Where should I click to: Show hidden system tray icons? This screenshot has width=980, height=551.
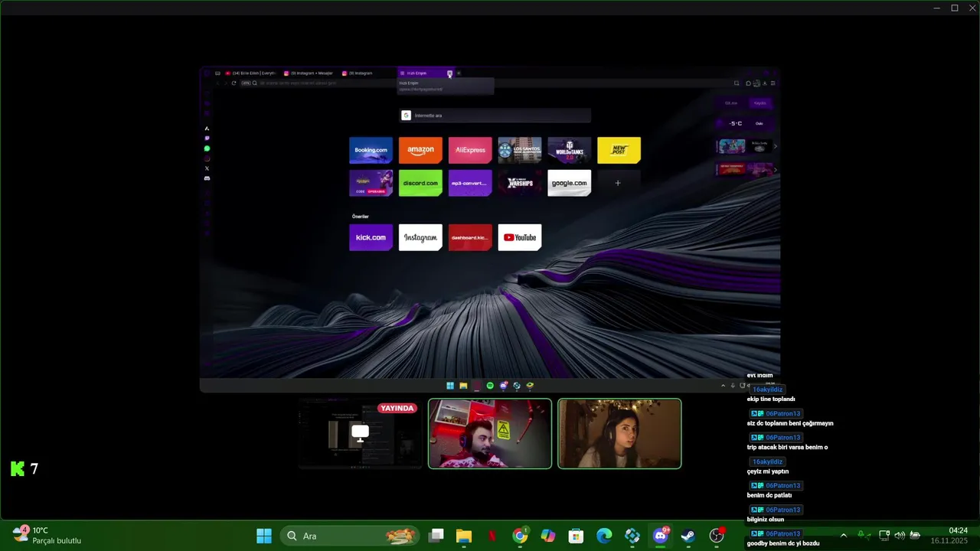(x=843, y=536)
